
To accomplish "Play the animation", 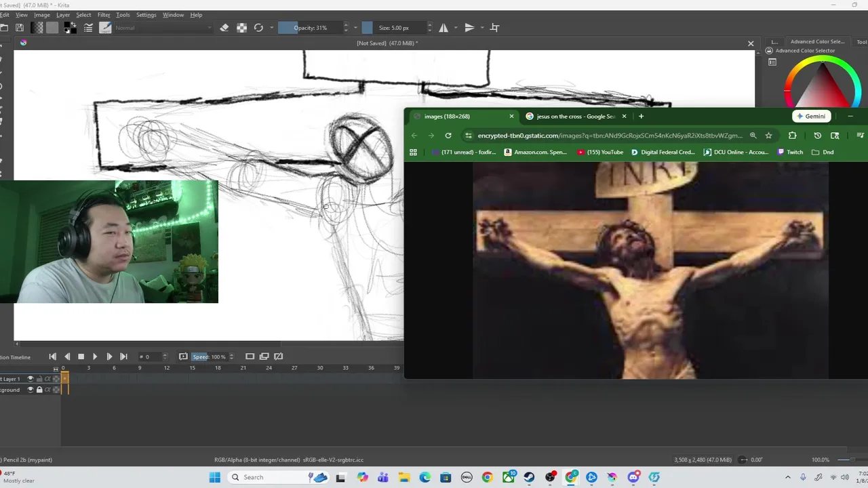I will (x=95, y=357).
